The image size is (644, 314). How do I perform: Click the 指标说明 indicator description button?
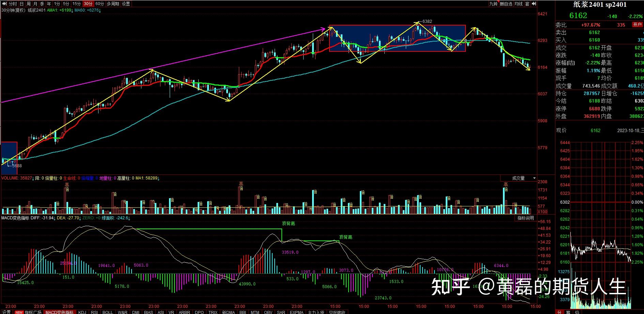(x=525, y=218)
